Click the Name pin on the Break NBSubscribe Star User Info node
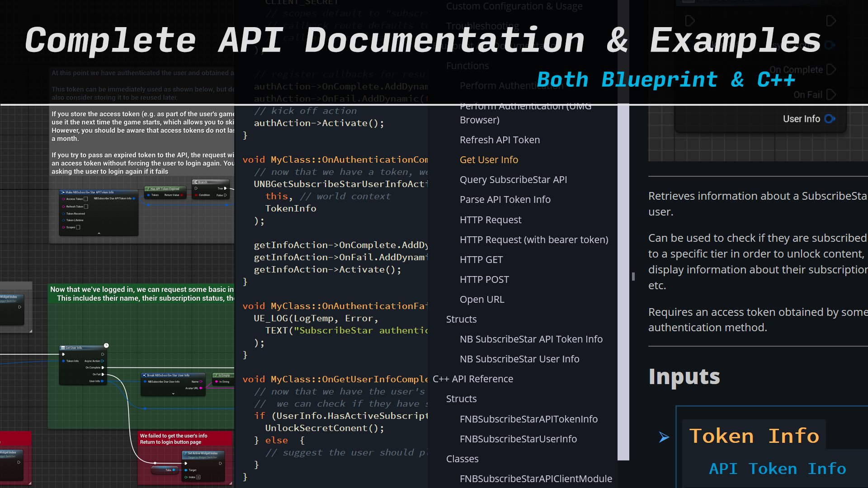Screen dimensions: 868x488 [201, 382]
